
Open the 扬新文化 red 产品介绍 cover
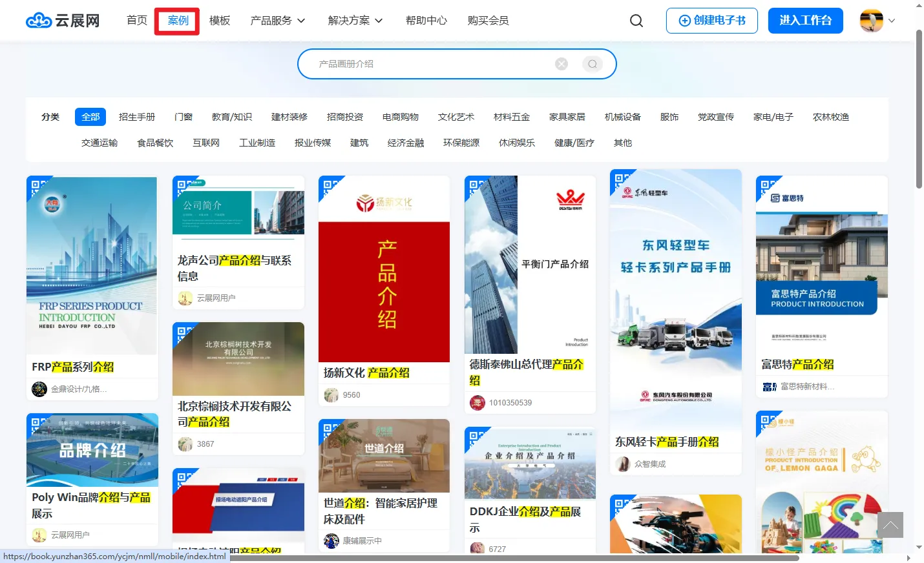(384, 269)
